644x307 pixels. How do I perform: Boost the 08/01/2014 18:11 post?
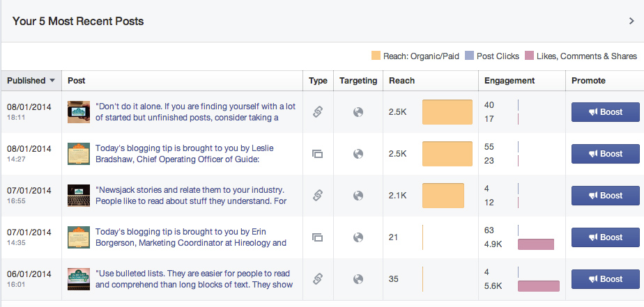tap(606, 112)
